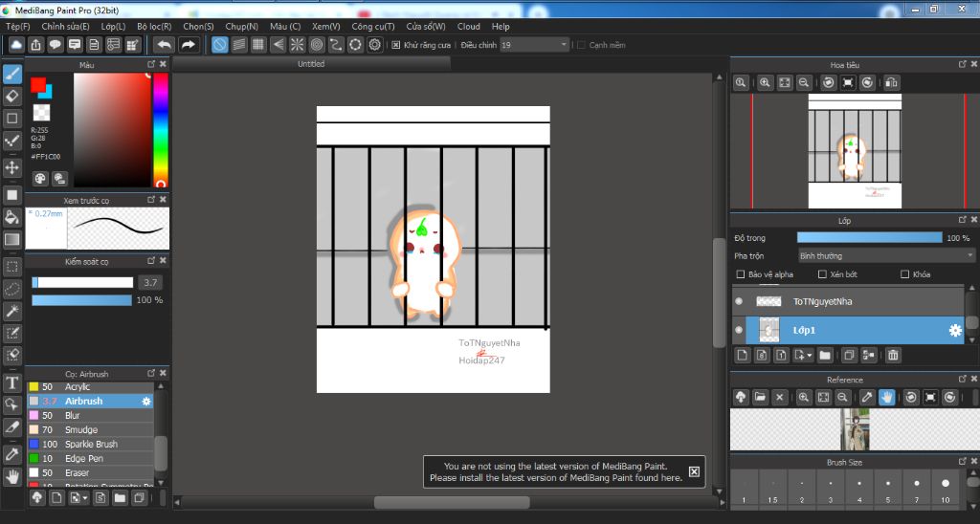
Task: Select the Magic Wand tool
Action: pos(11,311)
